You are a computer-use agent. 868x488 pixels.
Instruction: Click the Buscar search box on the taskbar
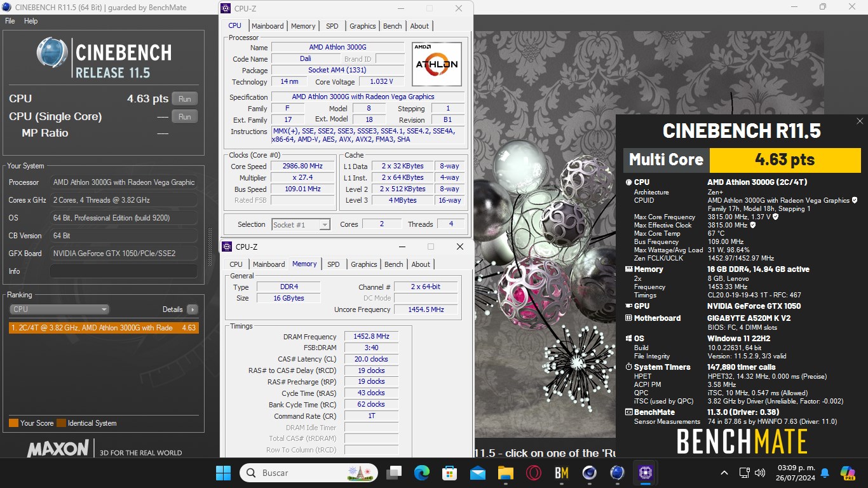coord(309,473)
